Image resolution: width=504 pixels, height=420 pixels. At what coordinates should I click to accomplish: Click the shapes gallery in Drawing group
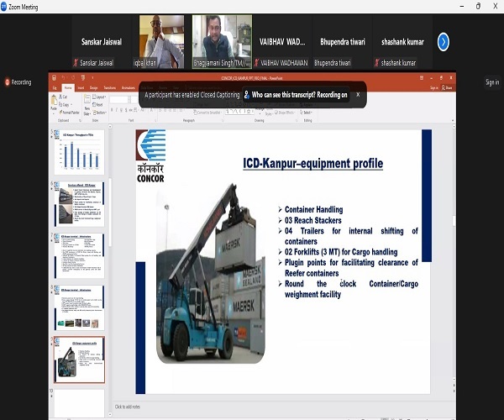[239, 112]
